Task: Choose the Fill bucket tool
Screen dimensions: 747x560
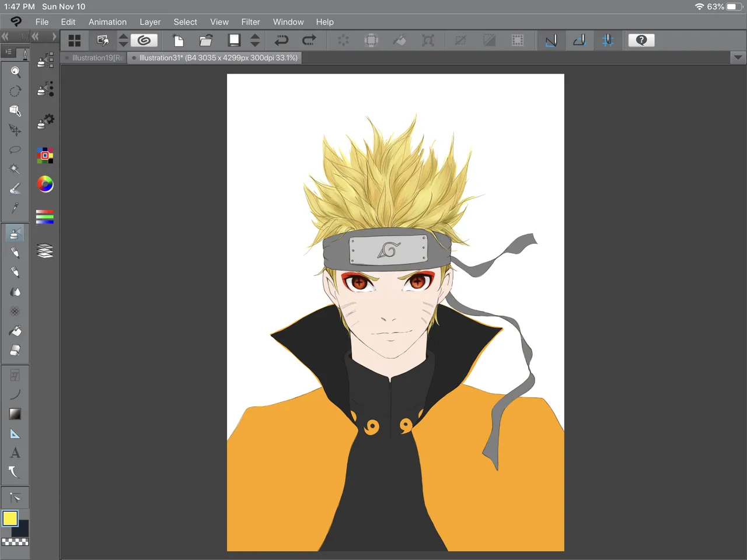Action: pos(15,331)
